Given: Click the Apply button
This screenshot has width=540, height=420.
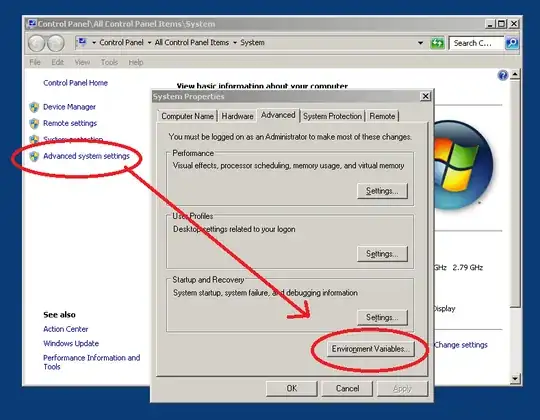Looking at the screenshot, I should [x=402, y=389].
